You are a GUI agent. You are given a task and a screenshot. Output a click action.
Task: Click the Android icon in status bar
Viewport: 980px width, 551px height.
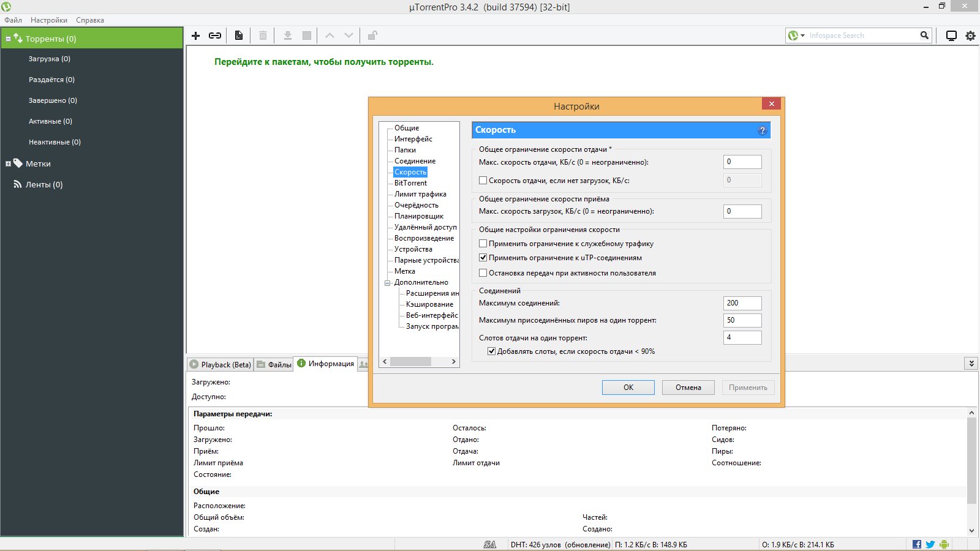click(944, 544)
